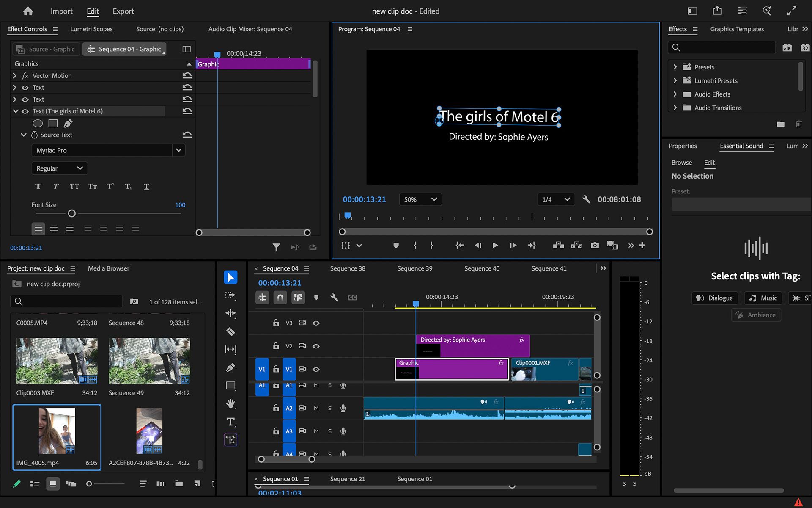The height and width of the screenshot is (508, 812).
Task: Select the Razor tool
Action: coord(230,331)
